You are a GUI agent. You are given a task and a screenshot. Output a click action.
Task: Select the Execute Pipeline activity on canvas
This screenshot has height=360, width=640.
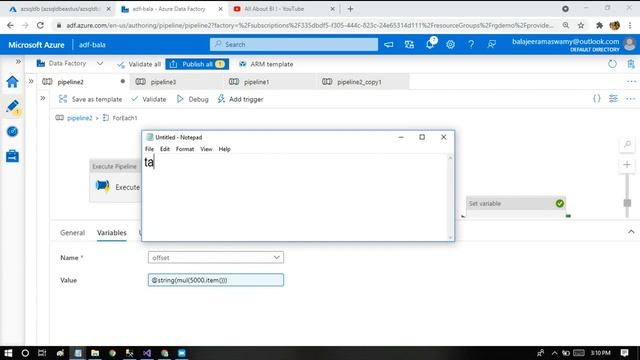point(116,180)
